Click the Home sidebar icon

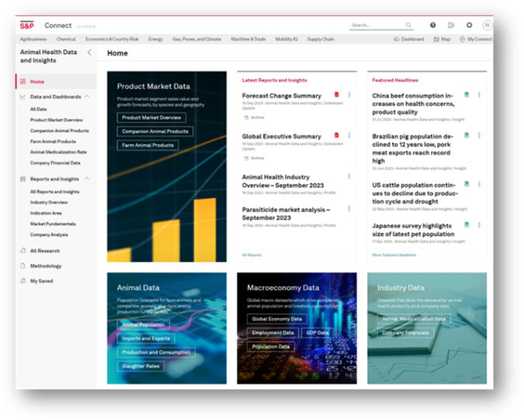(x=23, y=82)
